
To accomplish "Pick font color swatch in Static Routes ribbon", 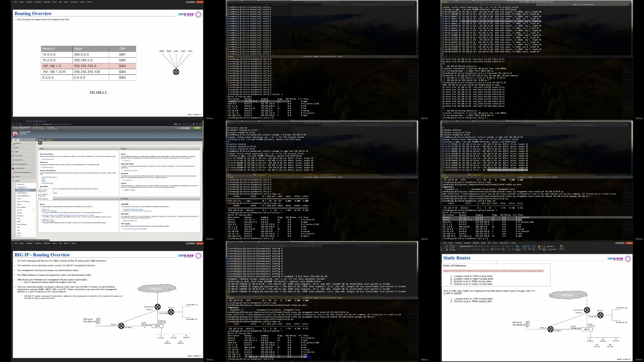I will (487, 249).
